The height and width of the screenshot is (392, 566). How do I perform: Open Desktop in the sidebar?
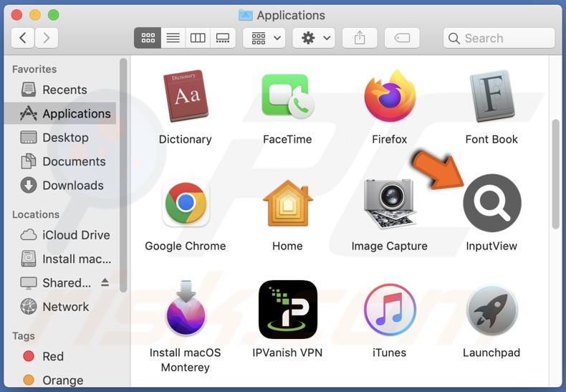[x=62, y=138]
